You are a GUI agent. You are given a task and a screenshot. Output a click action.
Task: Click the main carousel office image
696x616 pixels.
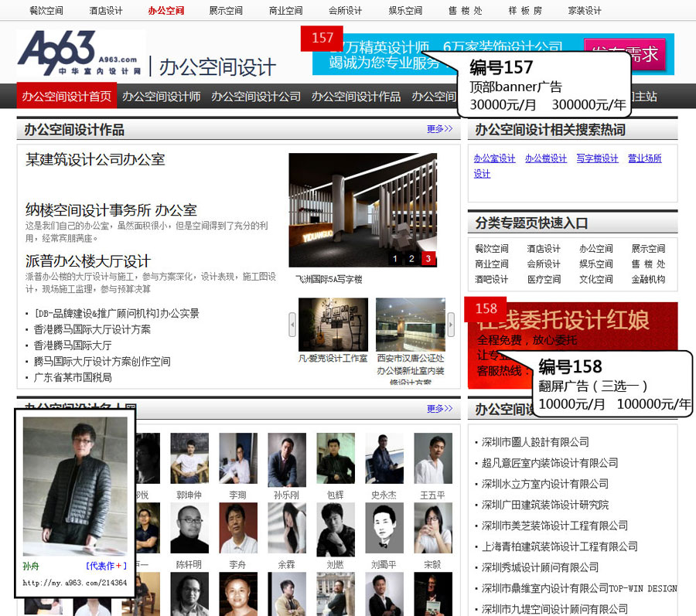363,210
